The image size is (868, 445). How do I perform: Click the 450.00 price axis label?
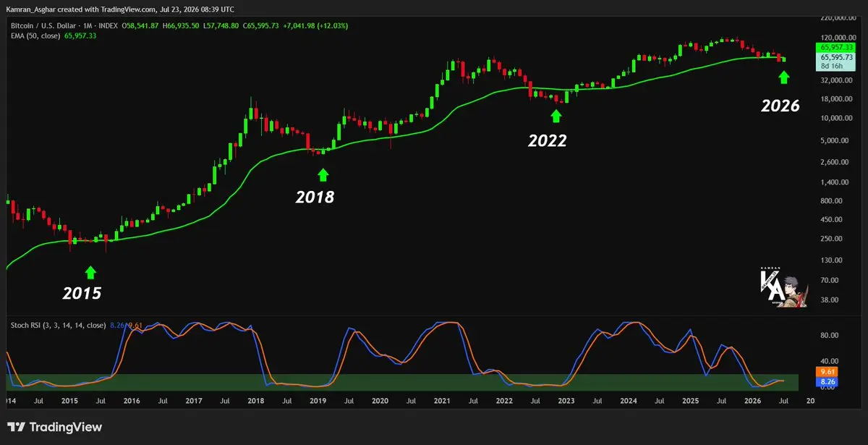click(x=832, y=219)
